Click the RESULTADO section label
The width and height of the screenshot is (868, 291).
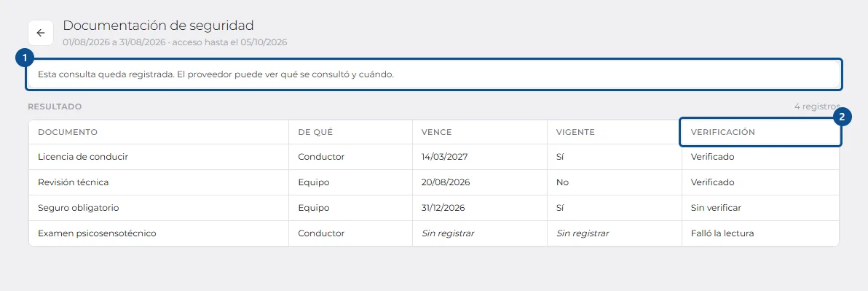click(55, 106)
